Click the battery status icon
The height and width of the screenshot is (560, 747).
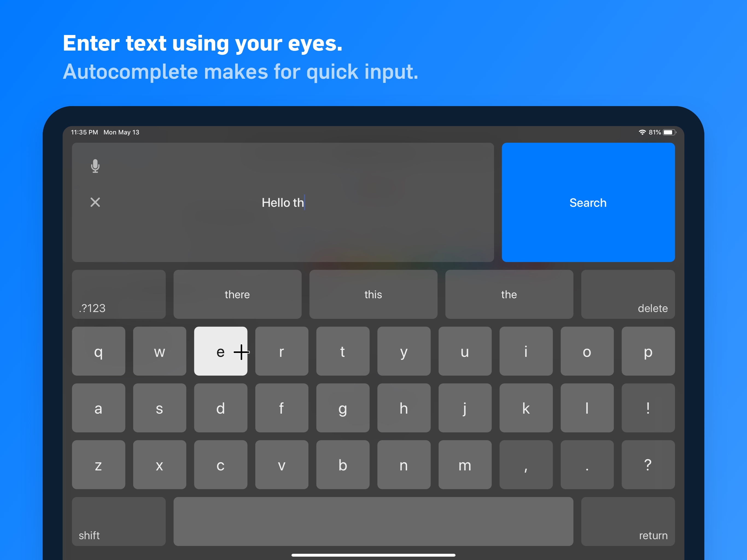(669, 132)
